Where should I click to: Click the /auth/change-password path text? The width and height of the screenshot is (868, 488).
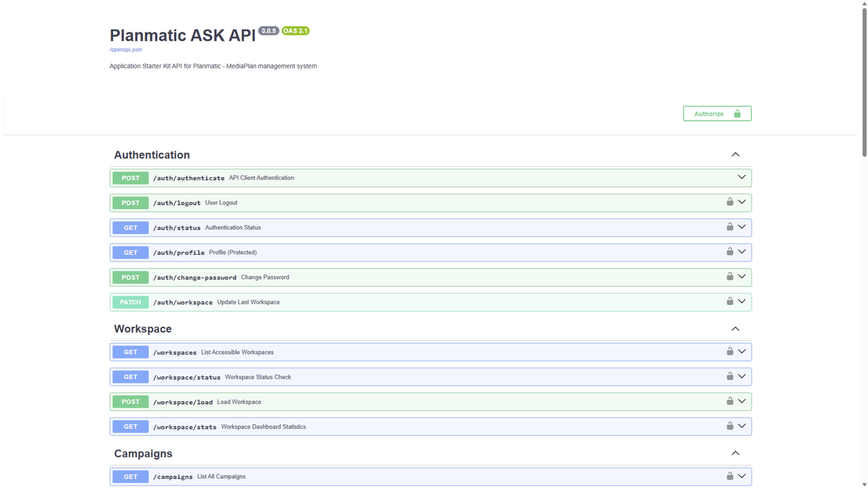[x=195, y=277]
